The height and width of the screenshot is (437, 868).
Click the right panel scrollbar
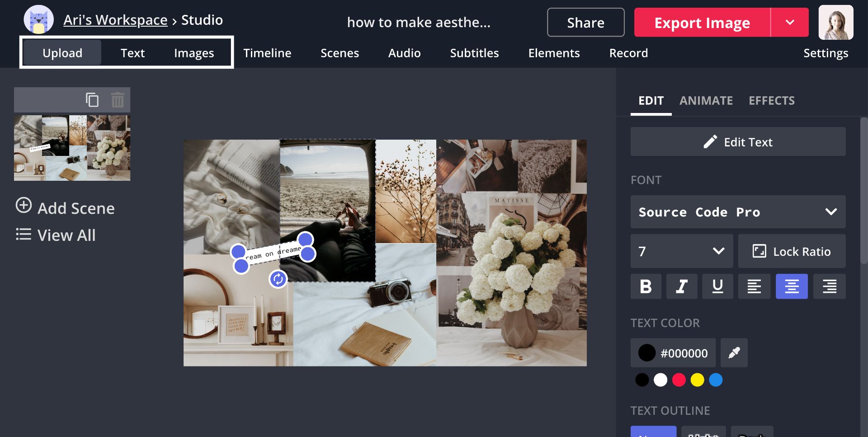(x=863, y=190)
